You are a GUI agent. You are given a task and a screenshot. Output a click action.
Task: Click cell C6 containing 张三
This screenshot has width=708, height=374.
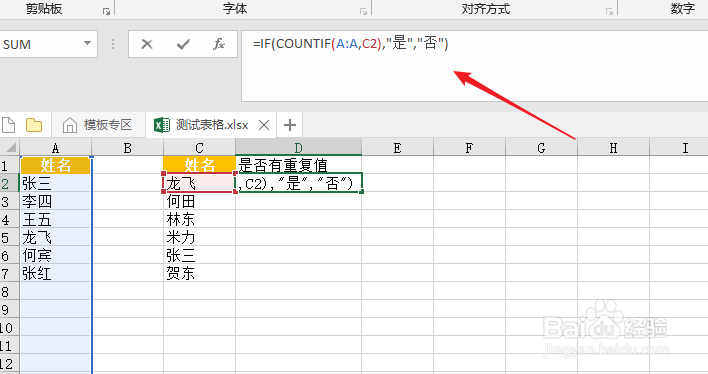pyautogui.click(x=199, y=255)
